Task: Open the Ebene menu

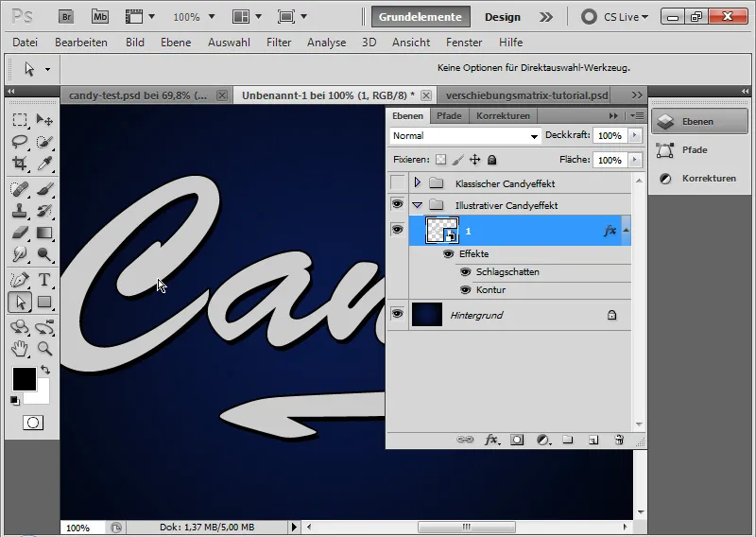Action: [176, 43]
